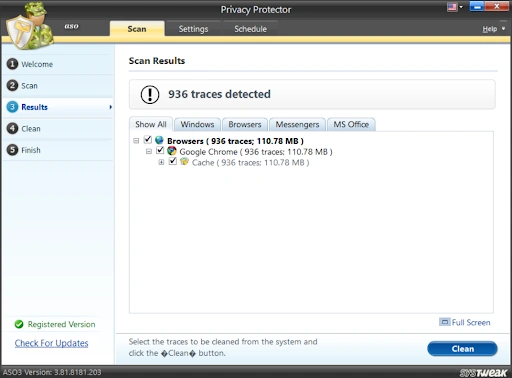Click the green Registered Version check icon
This screenshot has width=512, height=378.
19,324
